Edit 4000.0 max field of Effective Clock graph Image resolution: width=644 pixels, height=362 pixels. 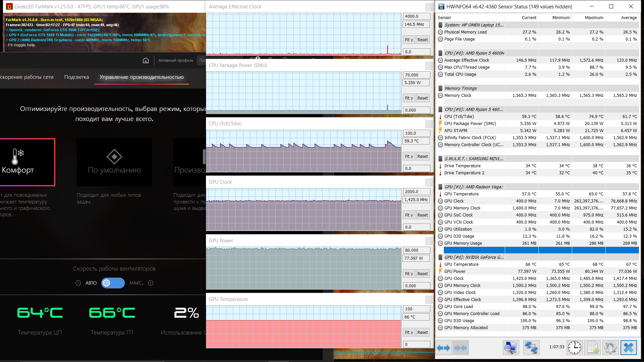tap(417, 16)
